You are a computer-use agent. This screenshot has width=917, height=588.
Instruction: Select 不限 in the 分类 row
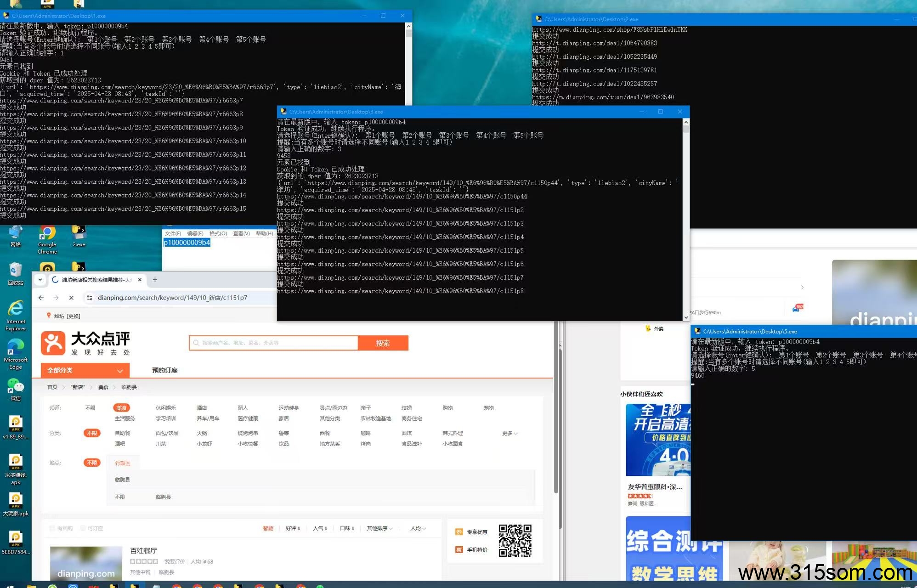click(92, 433)
